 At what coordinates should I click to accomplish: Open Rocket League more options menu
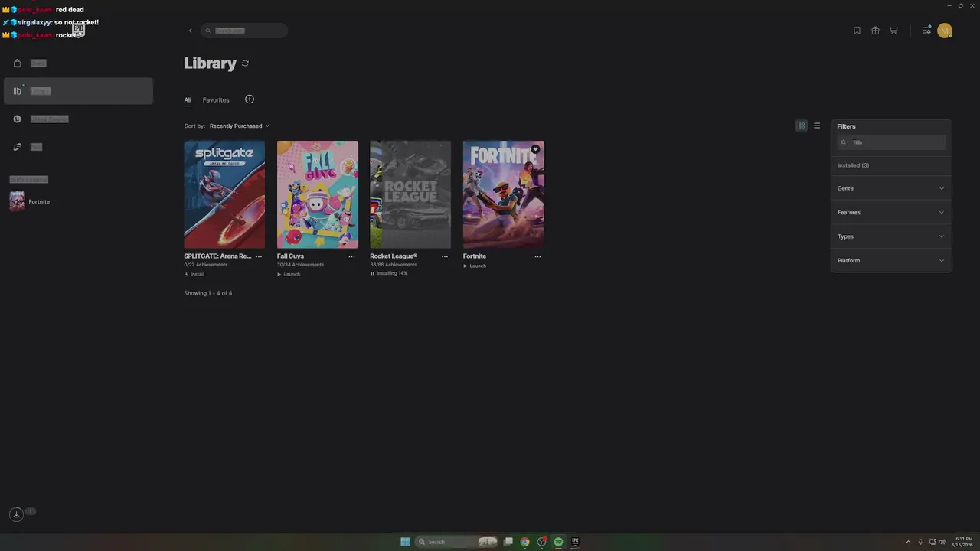(445, 256)
